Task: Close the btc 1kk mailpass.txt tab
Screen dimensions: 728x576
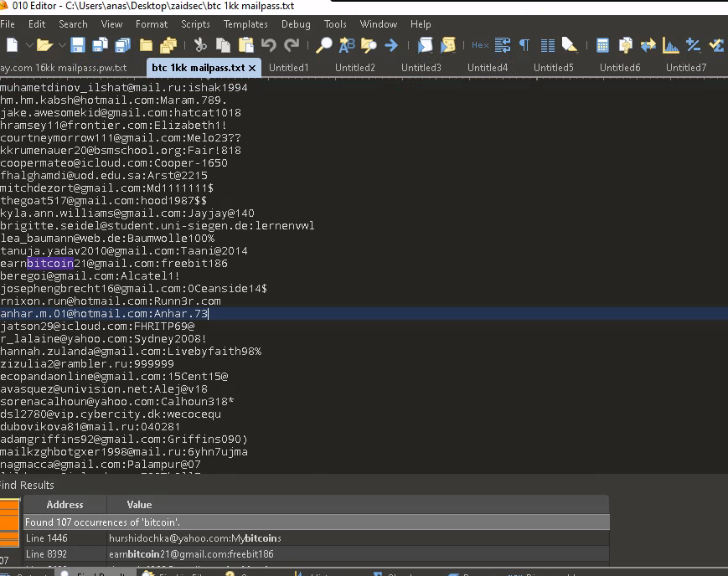Action: coord(252,68)
